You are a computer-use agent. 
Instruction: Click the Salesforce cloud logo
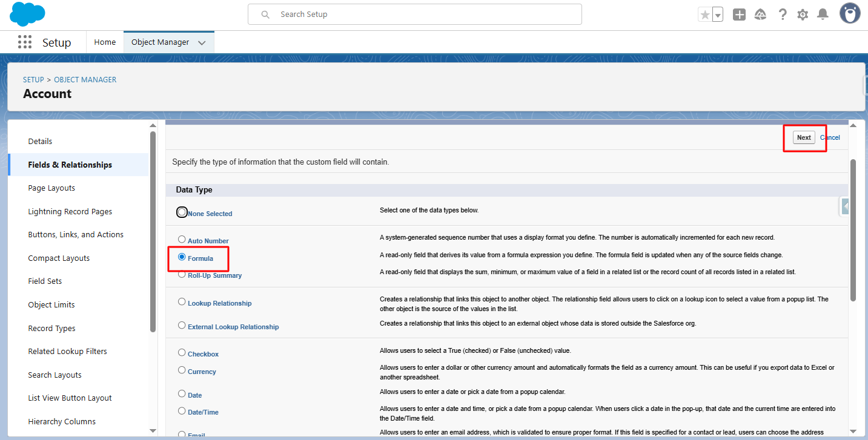[27, 15]
